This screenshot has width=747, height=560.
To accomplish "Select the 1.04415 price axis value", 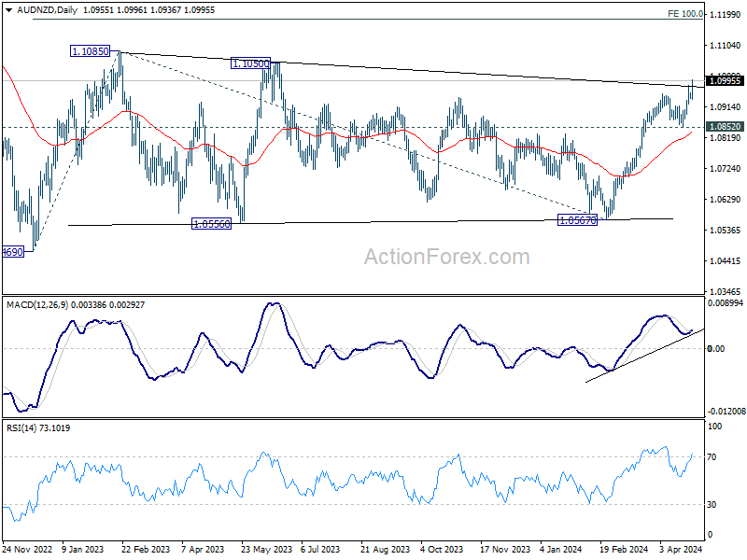I will [x=726, y=261].
